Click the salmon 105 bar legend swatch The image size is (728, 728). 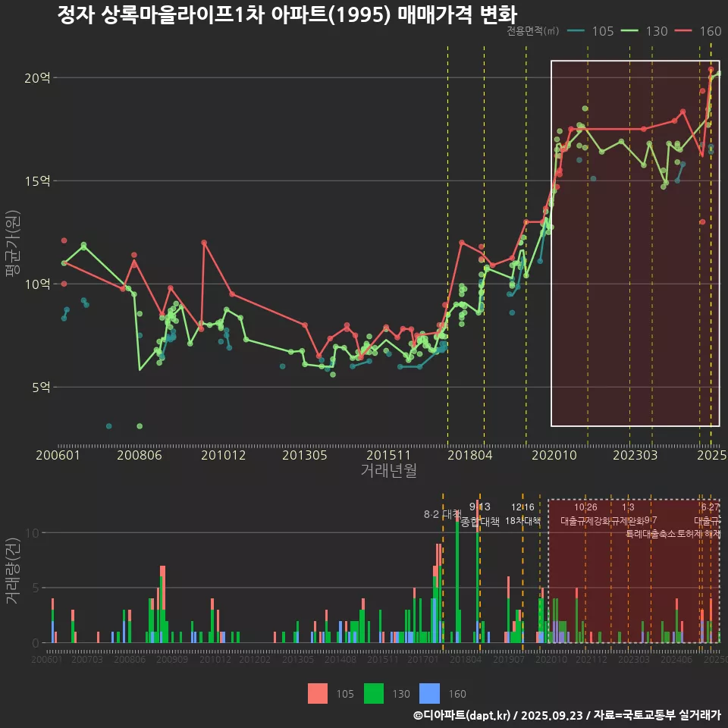(318, 694)
